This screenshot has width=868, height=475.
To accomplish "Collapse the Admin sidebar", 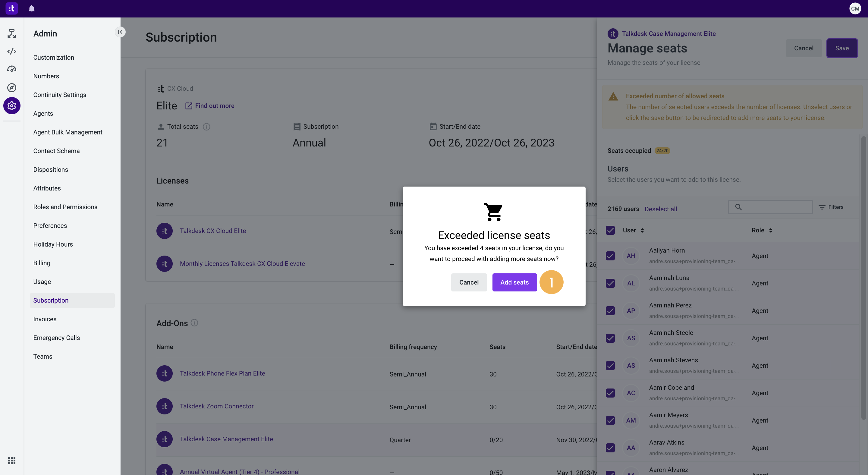I will [120, 32].
